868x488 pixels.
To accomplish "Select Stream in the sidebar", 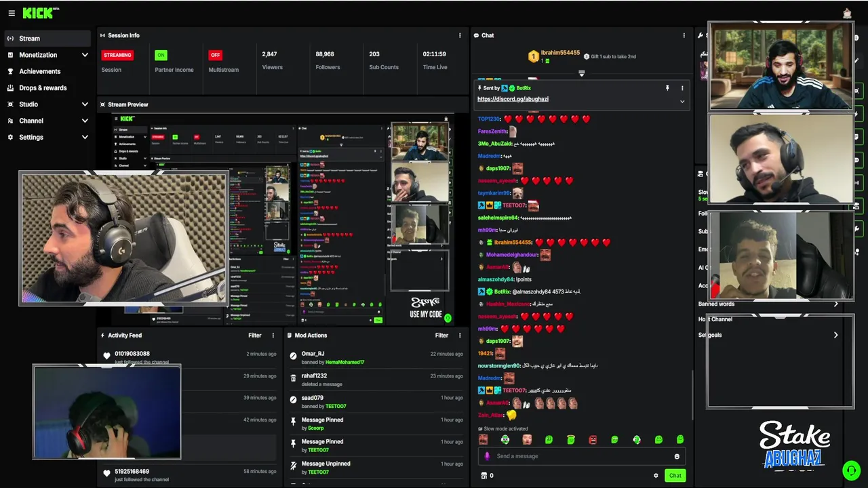I will (x=47, y=39).
